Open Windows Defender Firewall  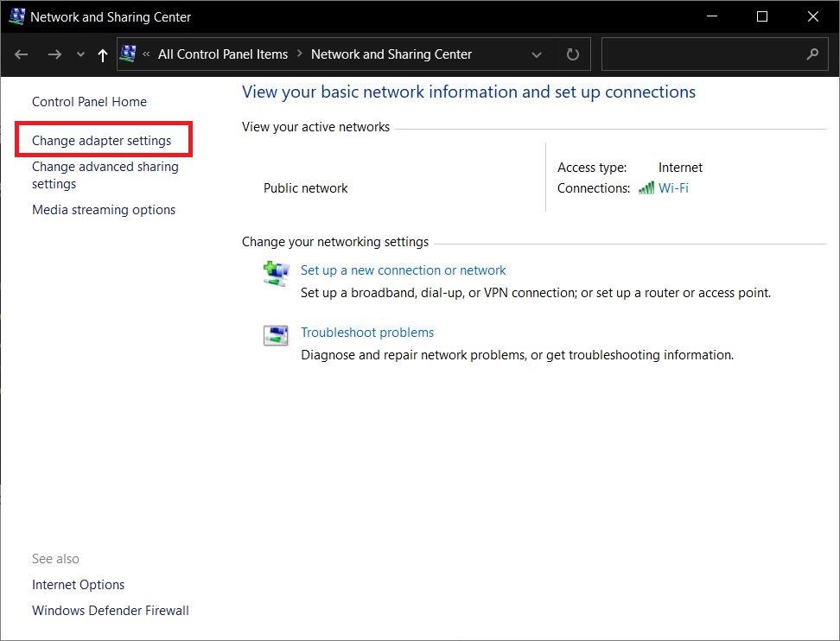click(111, 611)
